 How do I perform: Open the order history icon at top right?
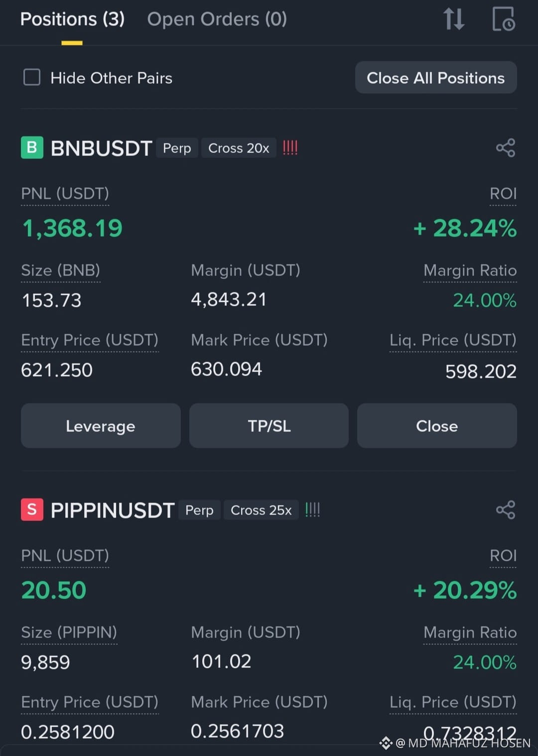(x=504, y=19)
